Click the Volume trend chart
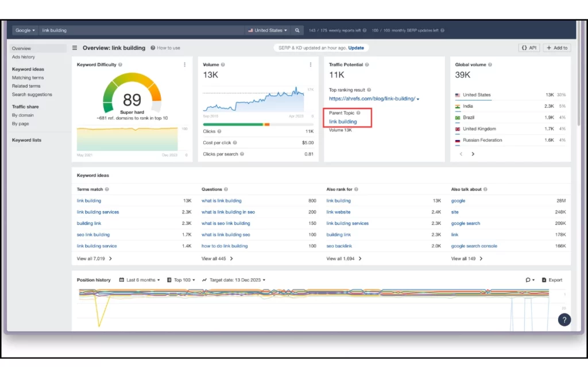Image resolution: width=588 pixels, height=392 pixels. tap(253, 100)
